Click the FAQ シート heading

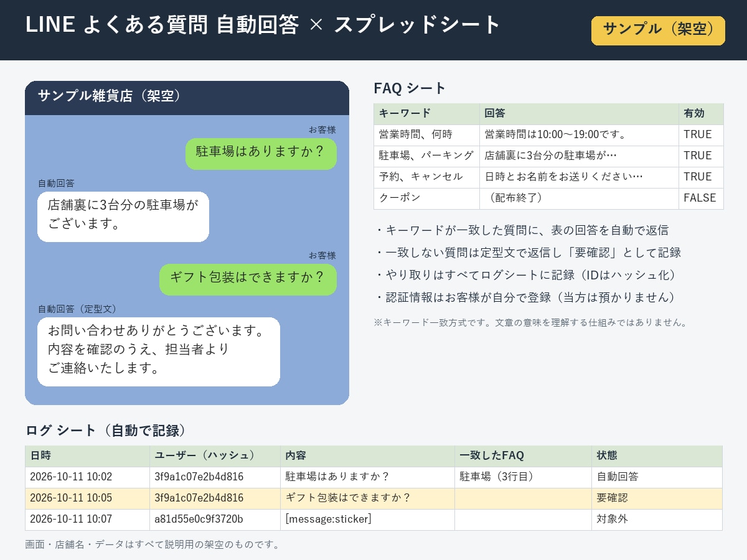pos(410,88)
